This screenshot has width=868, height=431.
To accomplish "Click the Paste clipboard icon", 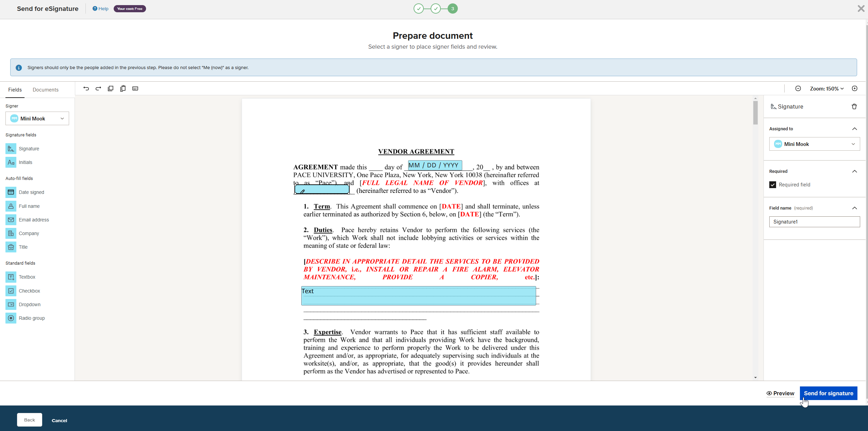I will [x=123, y=88].
